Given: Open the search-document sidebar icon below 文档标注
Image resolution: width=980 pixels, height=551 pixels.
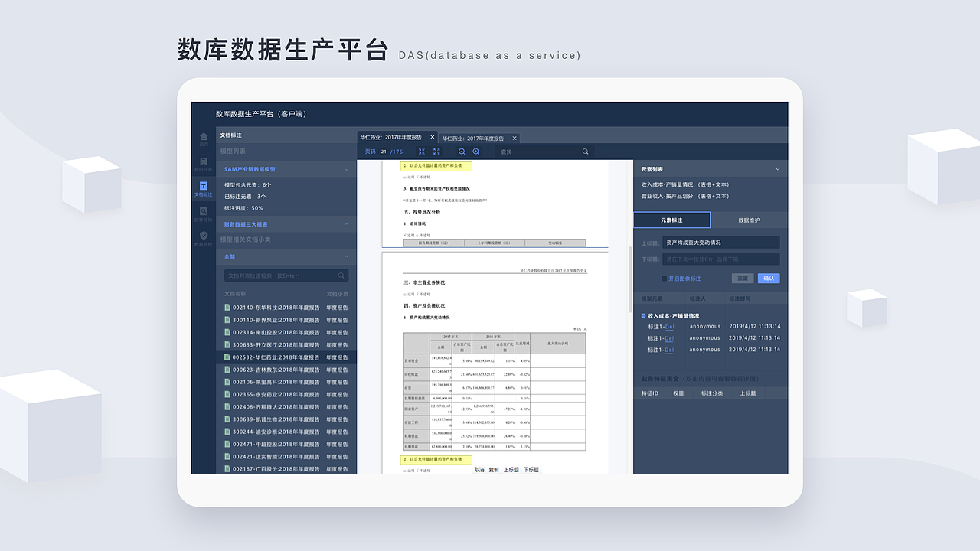Looking at the screenshot, I should pyautogui.click(x=204, y=211).
